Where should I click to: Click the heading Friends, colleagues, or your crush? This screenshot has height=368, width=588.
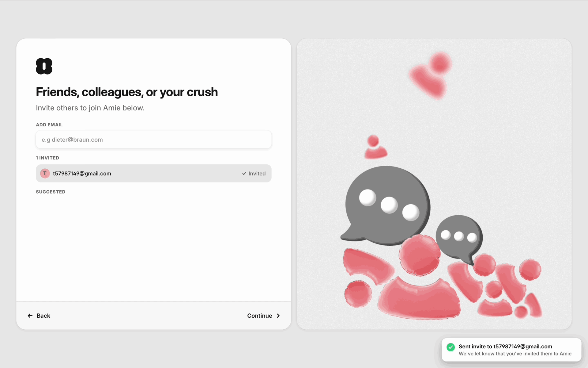[x=127, y=92]
